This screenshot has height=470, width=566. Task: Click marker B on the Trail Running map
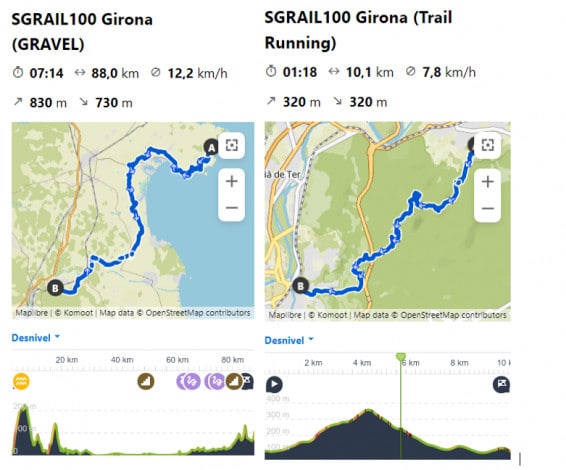point(300,286)
